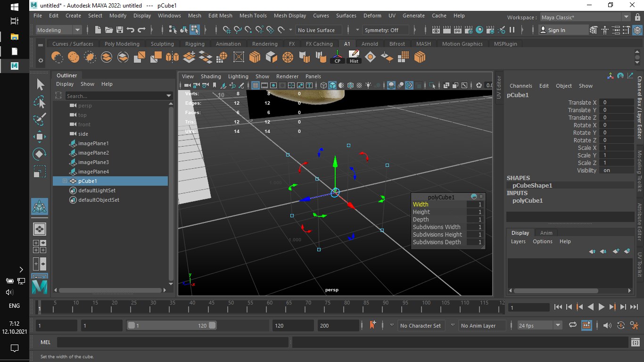Pause Viewport 2.0 display update
This screenshot has width=644, height=362.
512,30
